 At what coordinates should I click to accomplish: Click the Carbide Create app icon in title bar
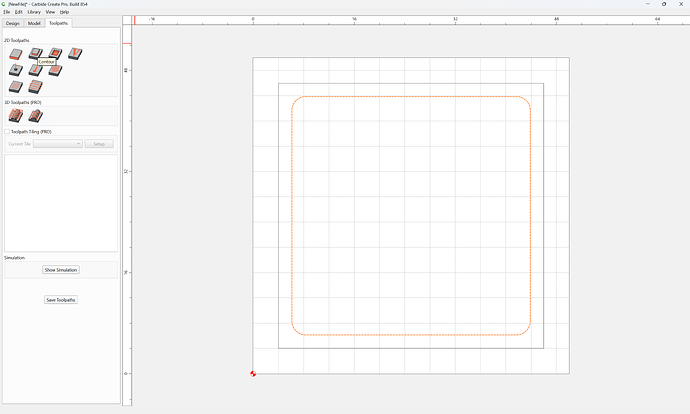point(4,4)
